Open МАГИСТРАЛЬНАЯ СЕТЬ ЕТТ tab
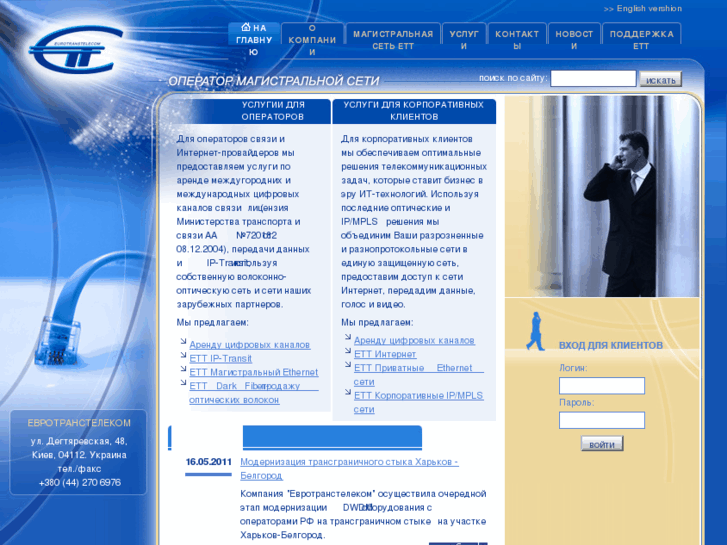The image size is (727, 545). pos(393,40)
